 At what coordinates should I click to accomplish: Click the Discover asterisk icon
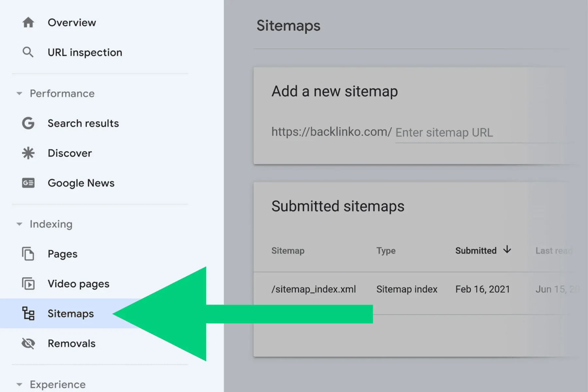pos(28,153)
